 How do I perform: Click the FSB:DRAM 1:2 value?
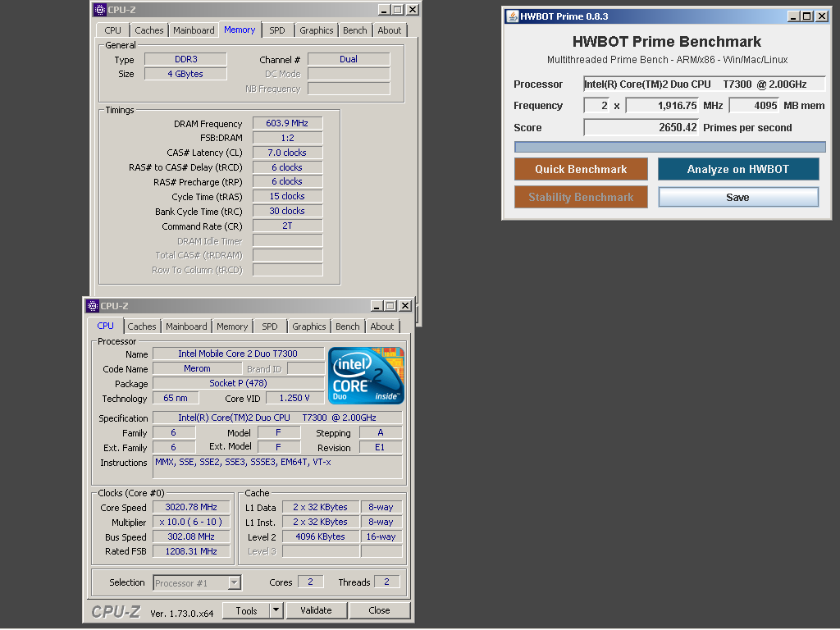pos(288,138)
